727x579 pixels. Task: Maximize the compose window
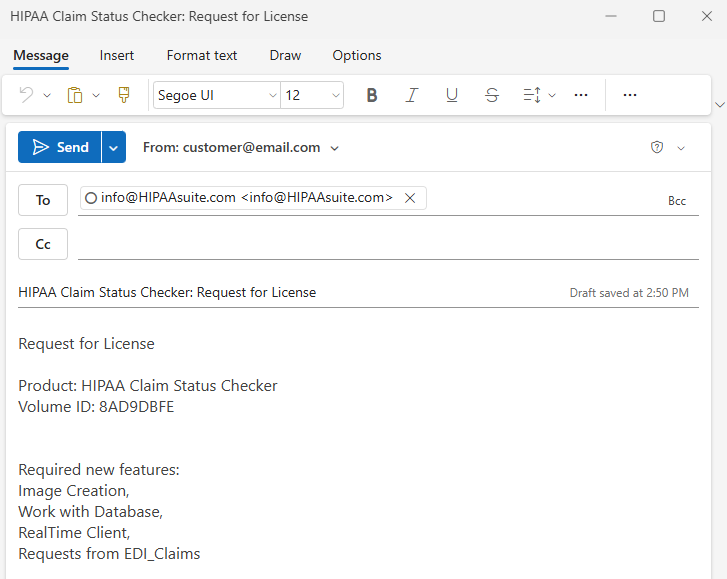coord(658,16)
